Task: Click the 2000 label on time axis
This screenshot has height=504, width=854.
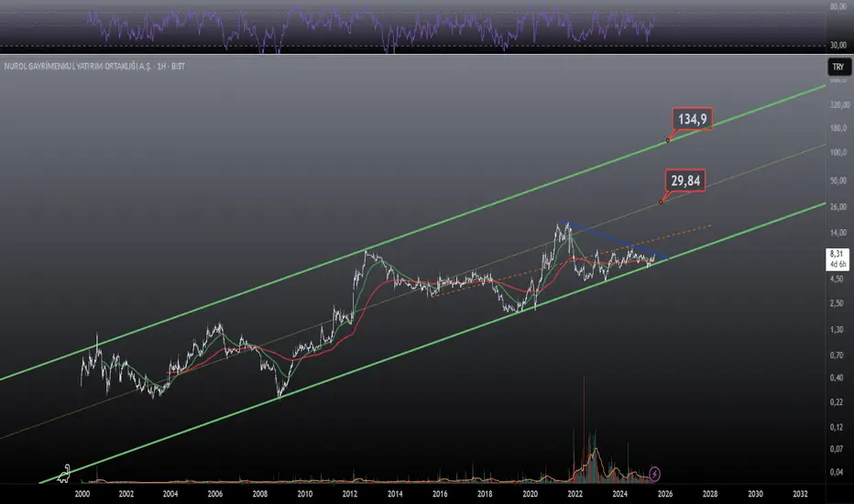Action: [x=82, y=494]
